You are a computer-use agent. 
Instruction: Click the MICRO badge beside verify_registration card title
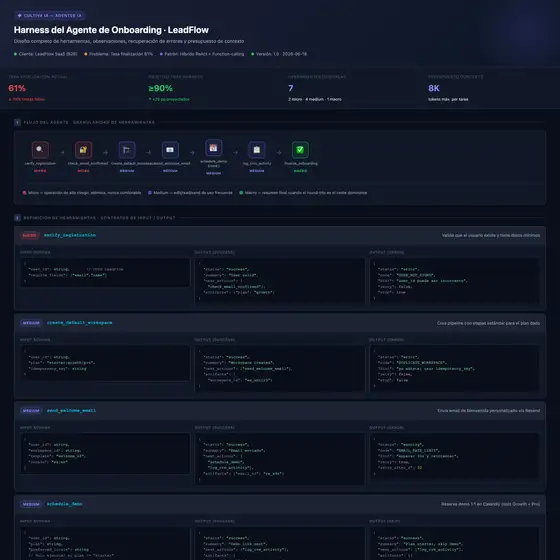[30, 235]
